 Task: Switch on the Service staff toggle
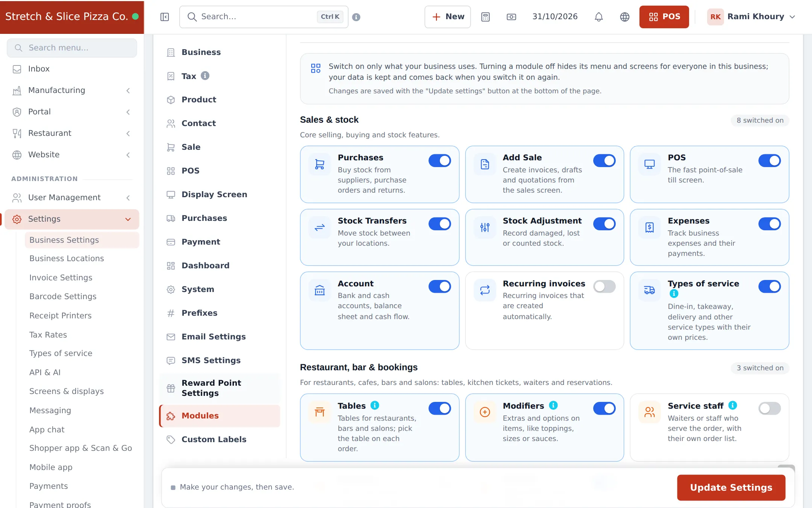(770, 408)
